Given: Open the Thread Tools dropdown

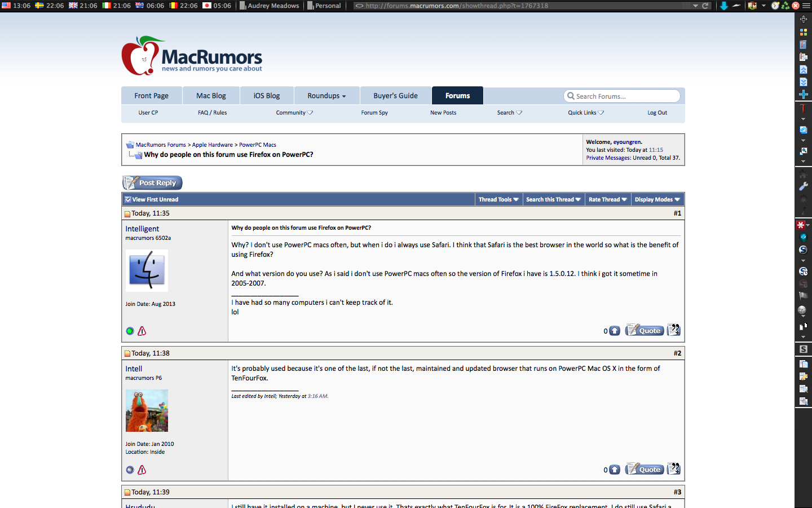Looking at the screenshot, I should 498,199.
